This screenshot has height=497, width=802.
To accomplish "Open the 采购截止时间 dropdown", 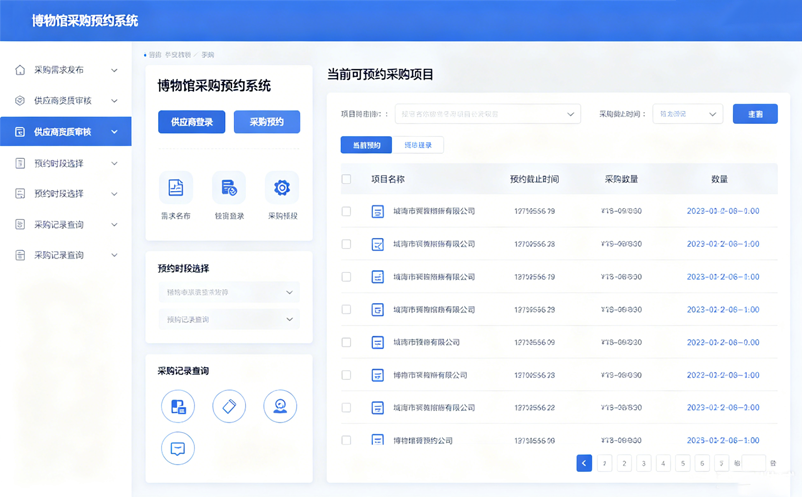I will (687, 114).
